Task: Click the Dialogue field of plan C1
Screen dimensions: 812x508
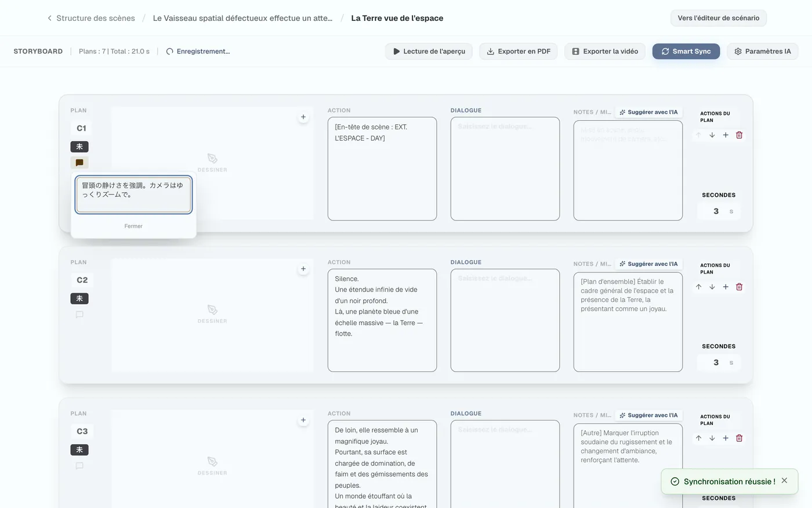Action: click(x=505, y=169)
